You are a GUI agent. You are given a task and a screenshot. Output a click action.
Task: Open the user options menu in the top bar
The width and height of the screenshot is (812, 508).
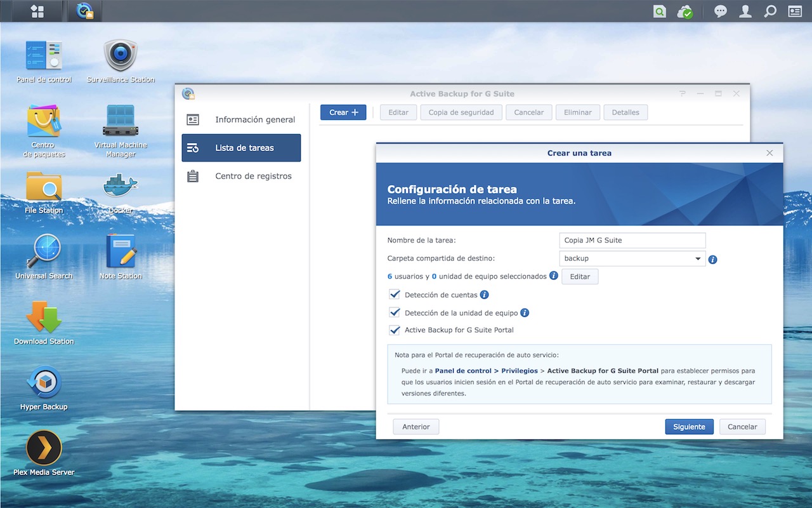pyautogui.click(x=745, y=11)
